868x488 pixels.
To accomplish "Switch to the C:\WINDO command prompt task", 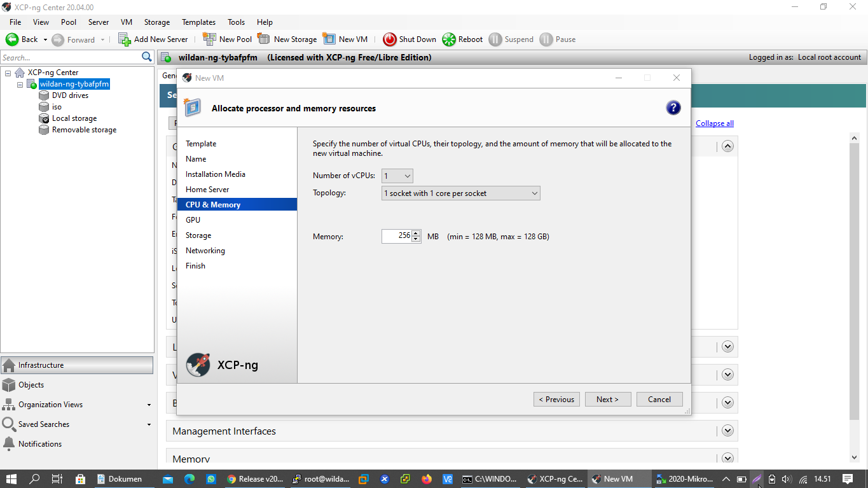I will [489, 479].
